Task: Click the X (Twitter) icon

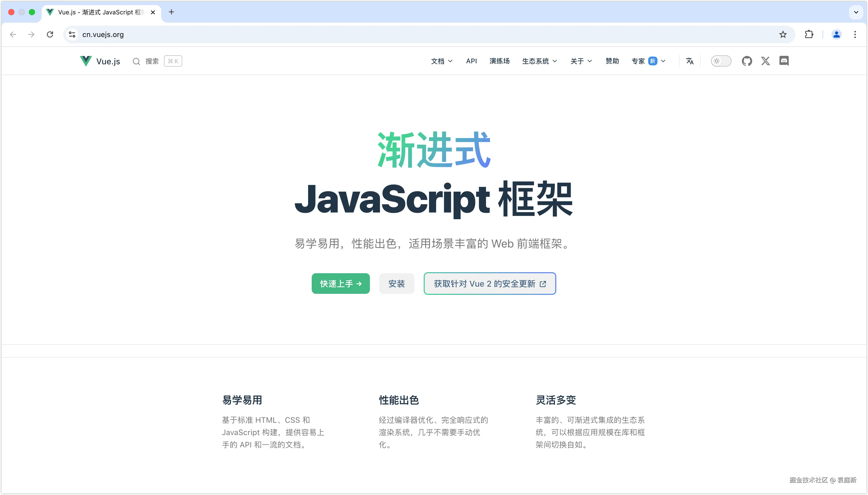Action: click(765, 61)
